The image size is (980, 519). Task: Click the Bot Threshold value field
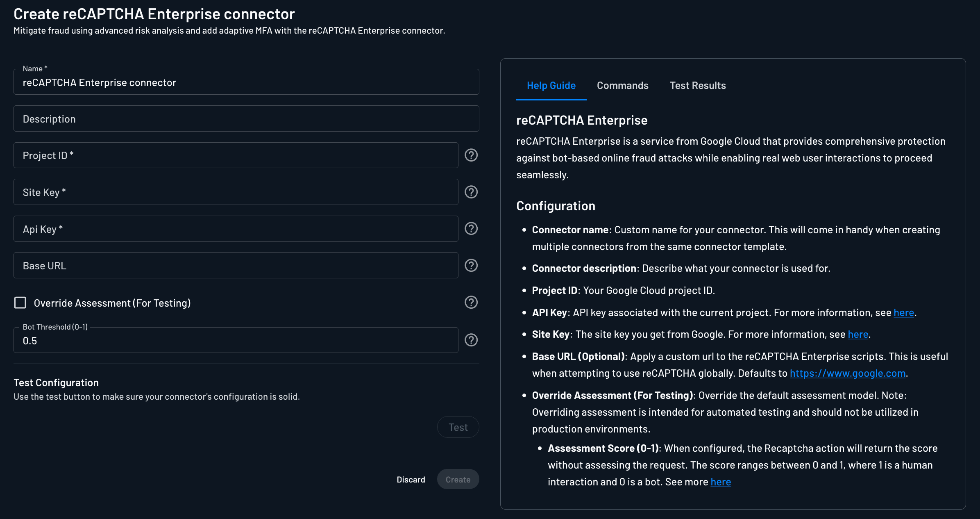(236, 340)
